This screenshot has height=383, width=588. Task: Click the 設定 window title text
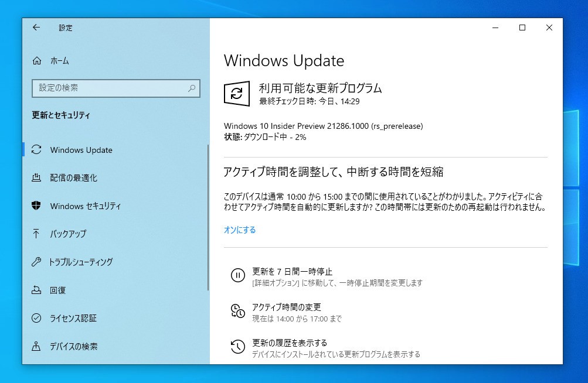click(x=66, y=28)
